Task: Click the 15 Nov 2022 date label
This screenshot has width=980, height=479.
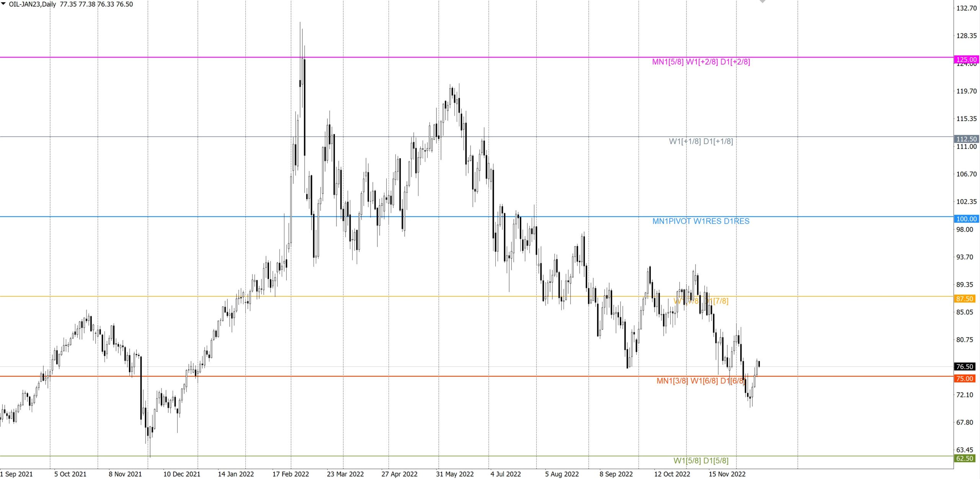Action: coord(727,474)
